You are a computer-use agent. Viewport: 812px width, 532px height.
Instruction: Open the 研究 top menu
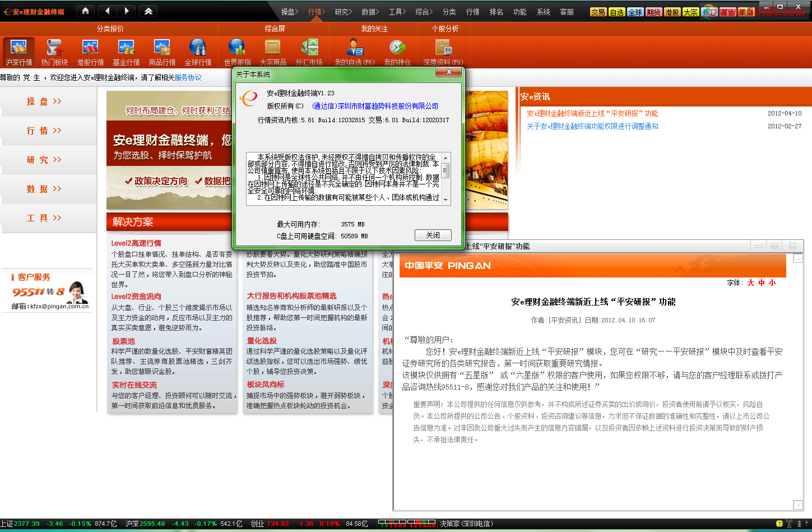coord(343,12)
